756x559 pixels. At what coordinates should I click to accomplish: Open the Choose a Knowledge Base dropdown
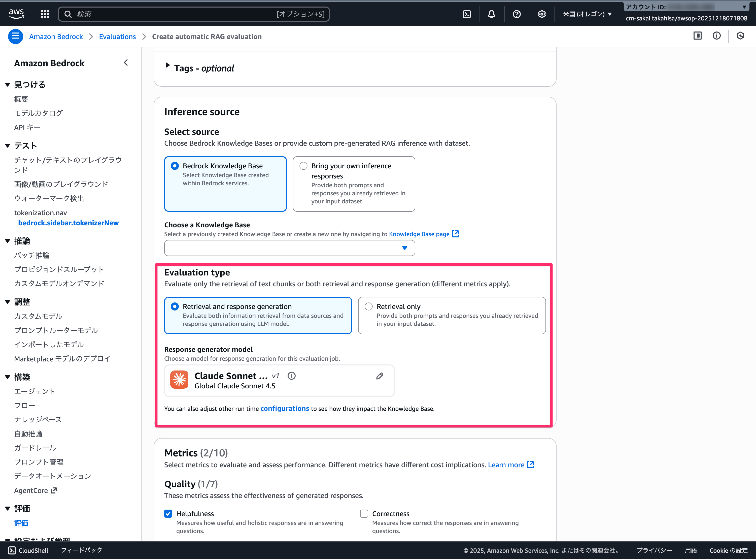point(289,248)
